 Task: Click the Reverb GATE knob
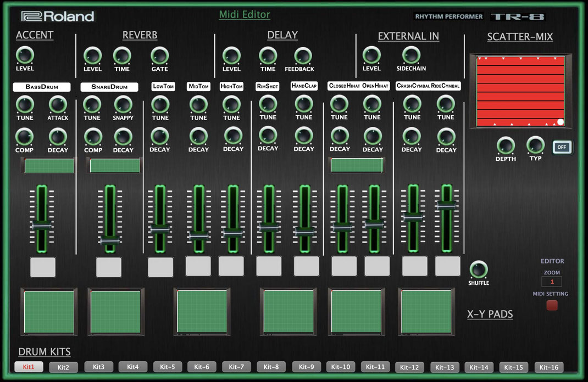pos(160,56)
